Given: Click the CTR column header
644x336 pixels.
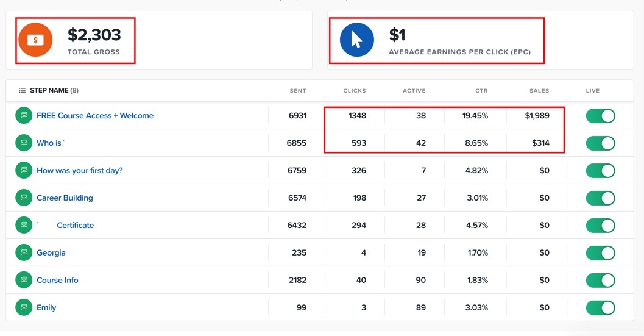Looking at the screenshot, I should coord(481,91).
